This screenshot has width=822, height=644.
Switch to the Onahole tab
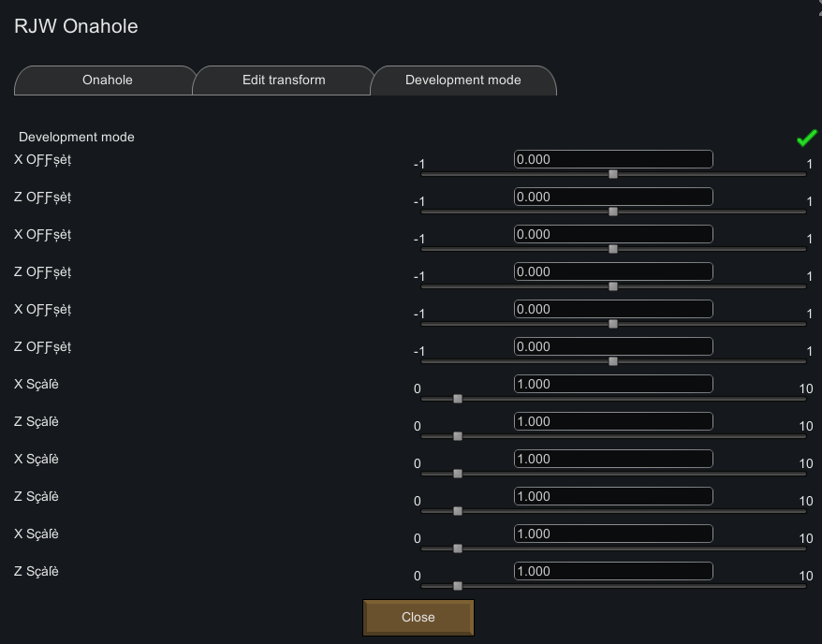pos(105,80)
